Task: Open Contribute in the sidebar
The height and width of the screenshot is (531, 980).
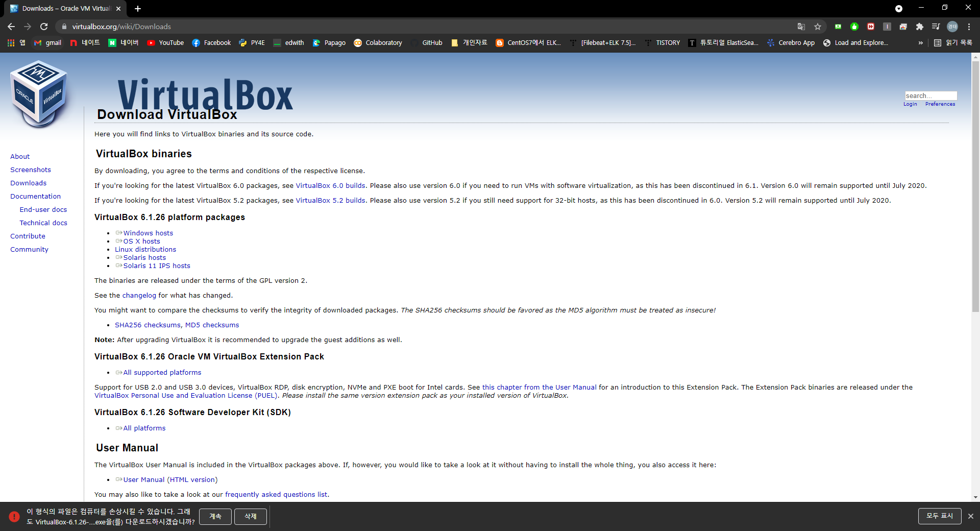Action: pyautogui.click(x=28, y=236)
